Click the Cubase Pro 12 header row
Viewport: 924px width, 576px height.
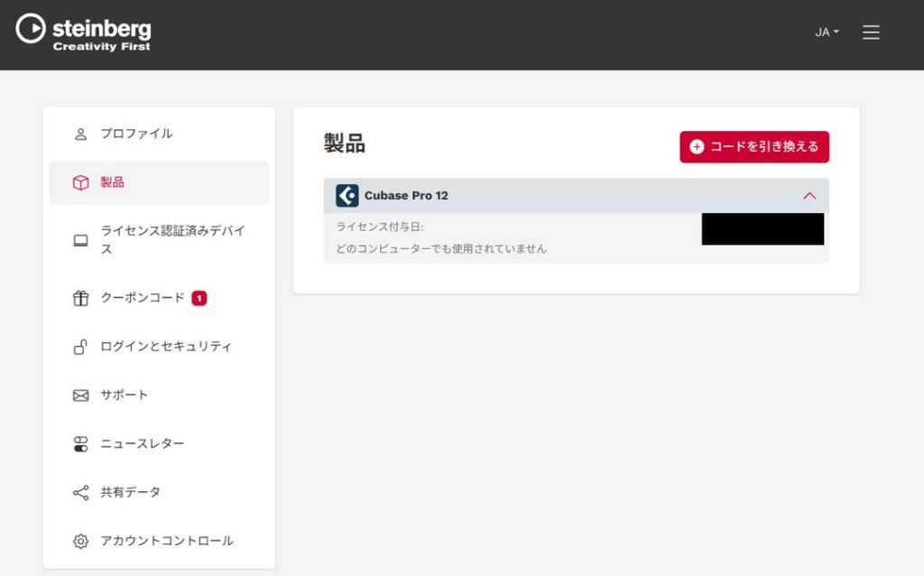577,196
